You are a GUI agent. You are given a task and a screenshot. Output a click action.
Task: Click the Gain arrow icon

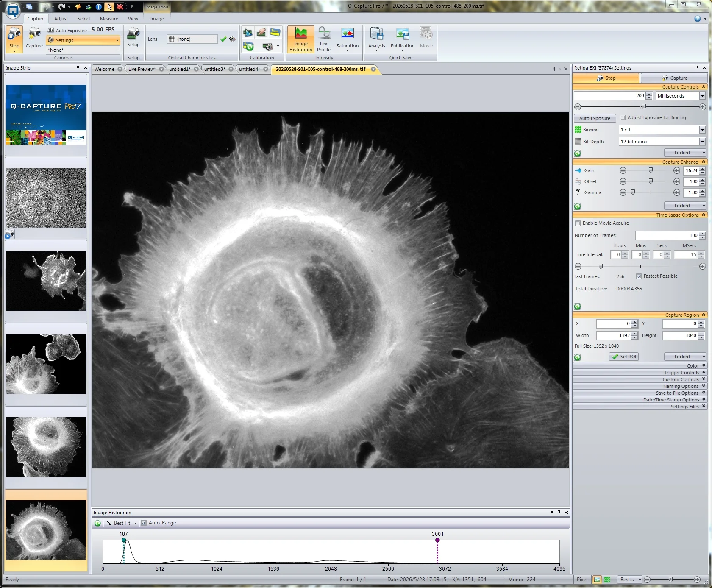pos(578,170)
